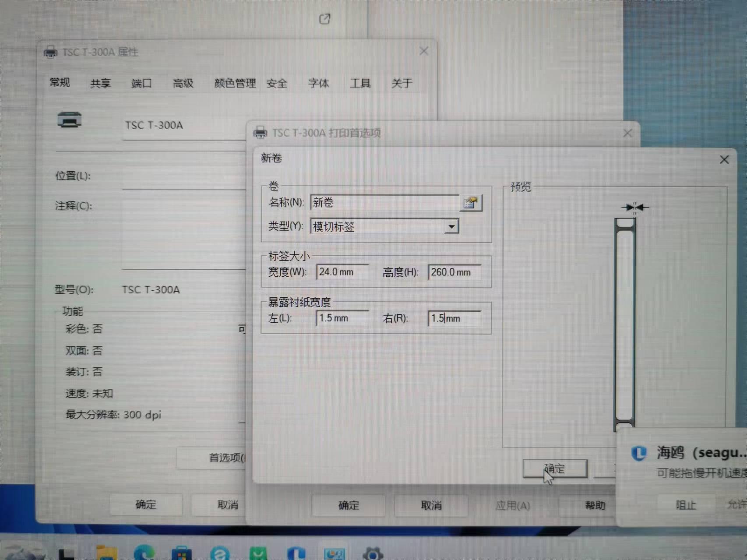Click the 注释(C) text area
The image size is (747, 560).
tap(184, 234)
